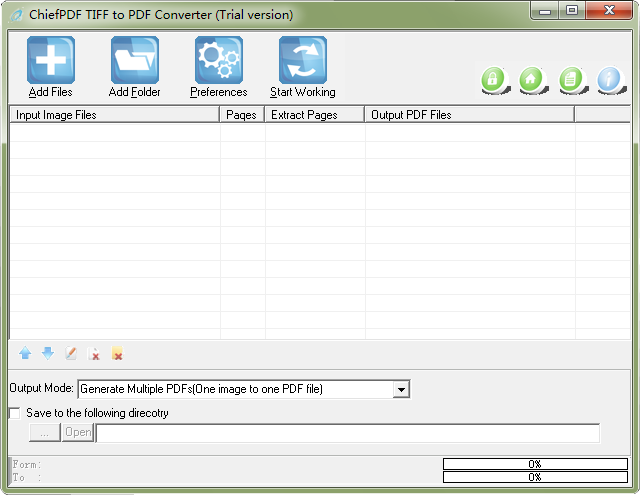This screenshot has height=495, width=640.
Task: Clear all files with yellow-X icon
Action: coord(117,353)
